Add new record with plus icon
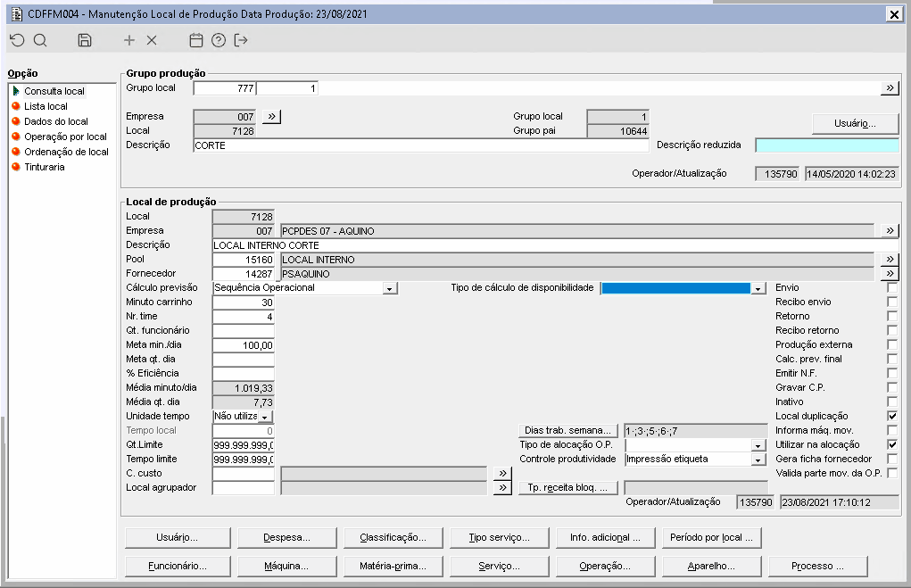Viewport: 911px width, 588px height. 129,40
